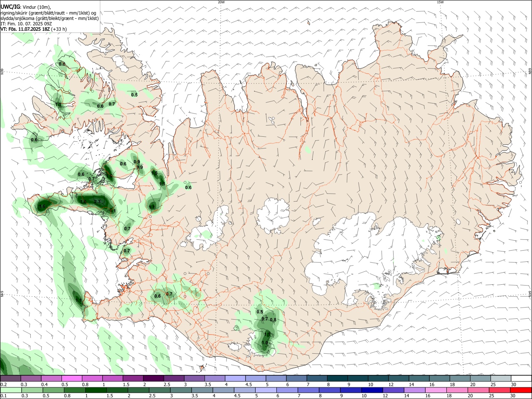
Task: Click the 4.5 label under the snow scale
Action: pos(249,384)
